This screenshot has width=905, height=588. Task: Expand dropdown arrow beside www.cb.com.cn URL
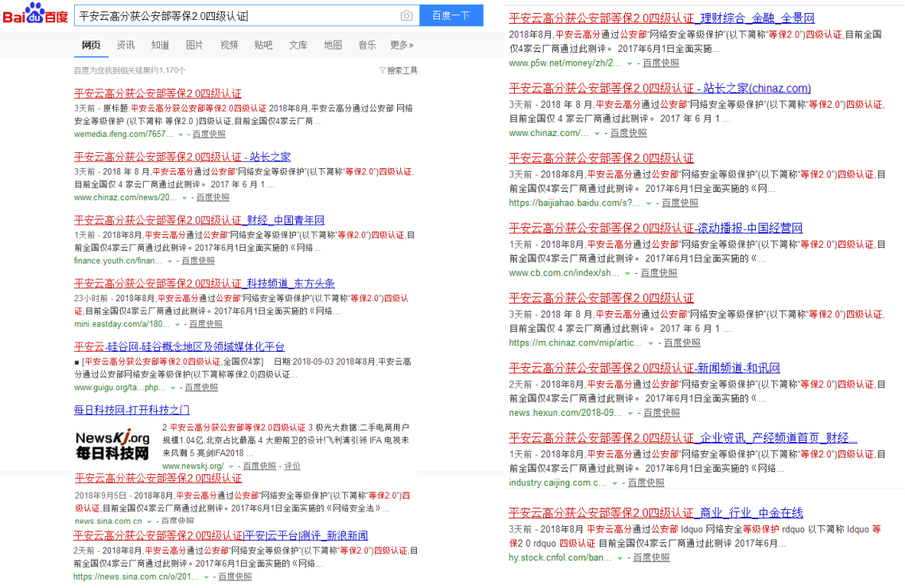pyautogui.click(x=628, y=274)
